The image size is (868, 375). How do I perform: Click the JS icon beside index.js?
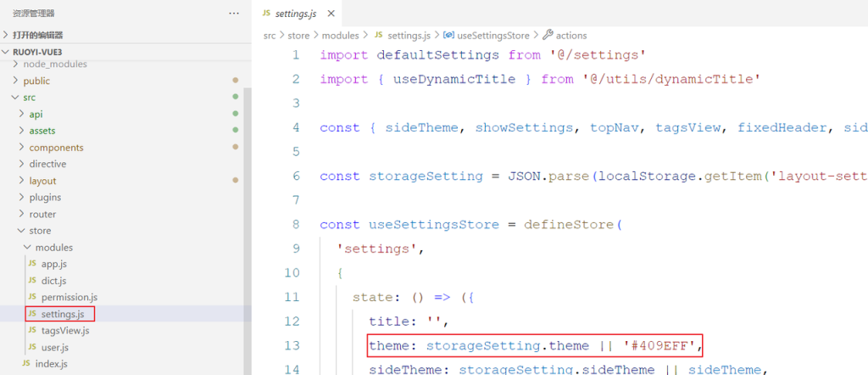[x=26, y=363]
